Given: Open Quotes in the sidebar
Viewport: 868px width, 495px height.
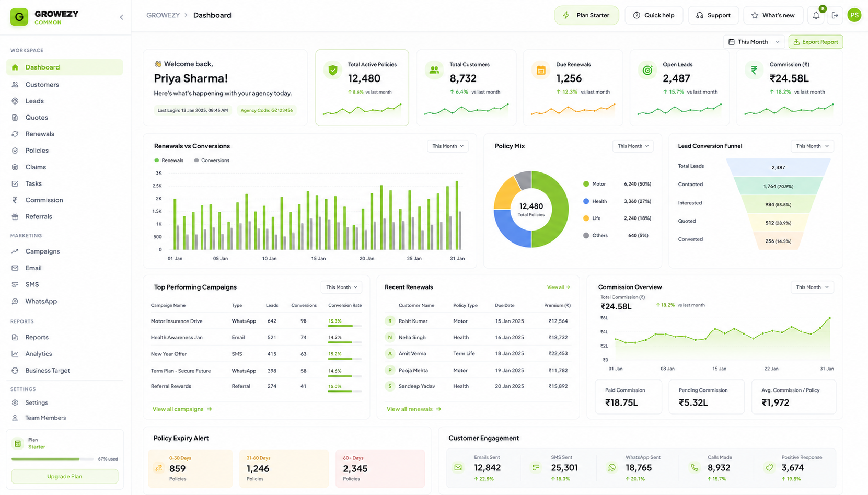Looking at the screenshot, I should (x=65, y=118).
